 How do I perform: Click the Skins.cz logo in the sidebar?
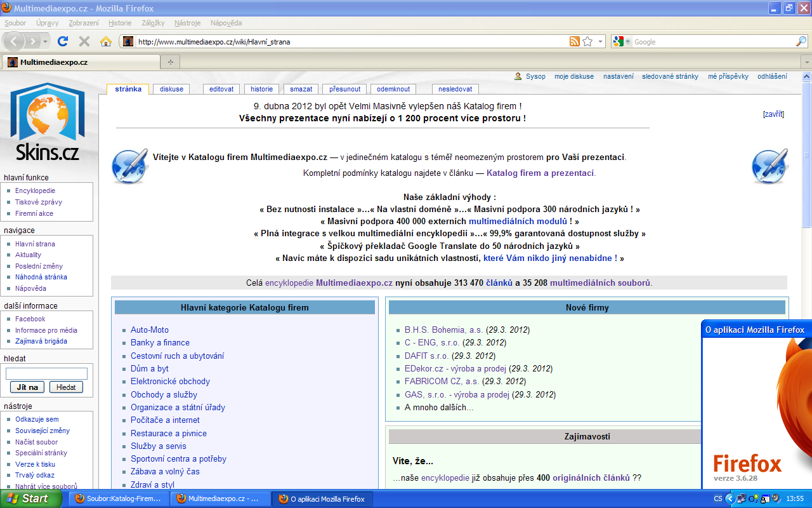(x=48, y=124)
